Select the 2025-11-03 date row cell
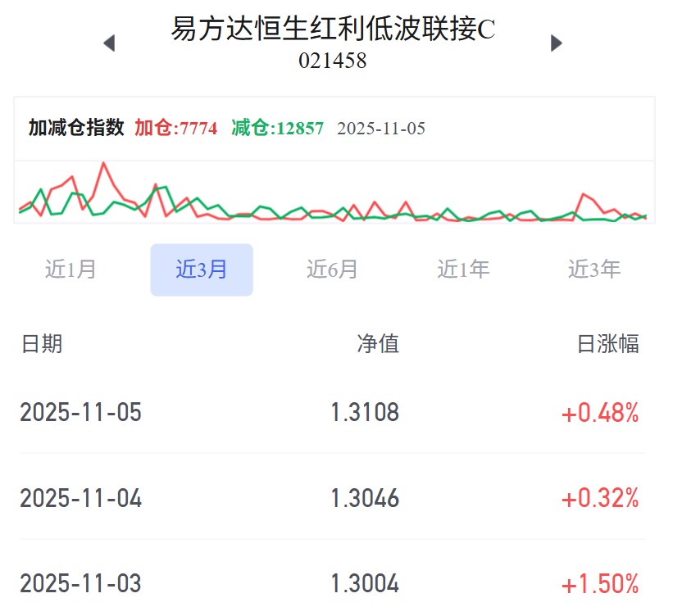673x616 pixels. 80,583
